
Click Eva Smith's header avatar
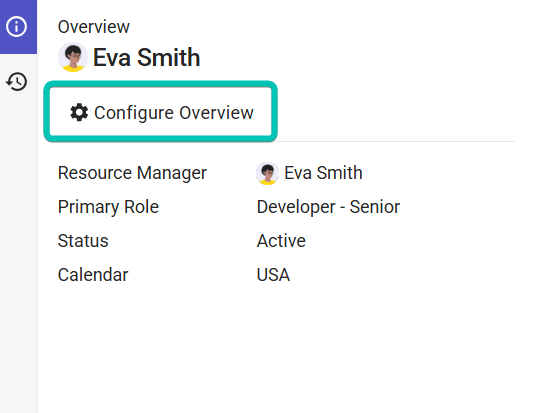click(73, 57)
